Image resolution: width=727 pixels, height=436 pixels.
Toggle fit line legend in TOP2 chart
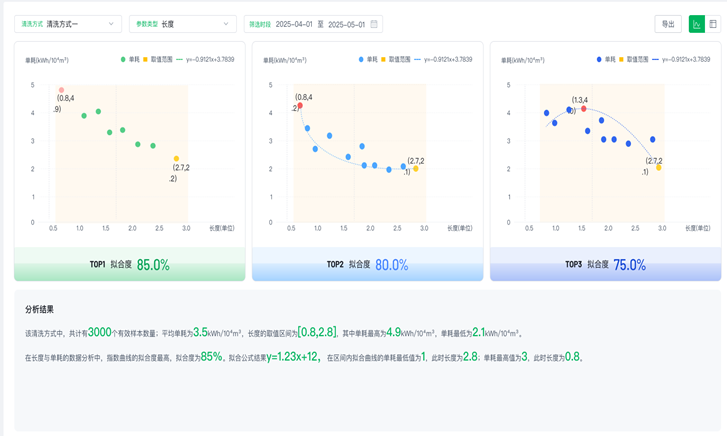443,59
